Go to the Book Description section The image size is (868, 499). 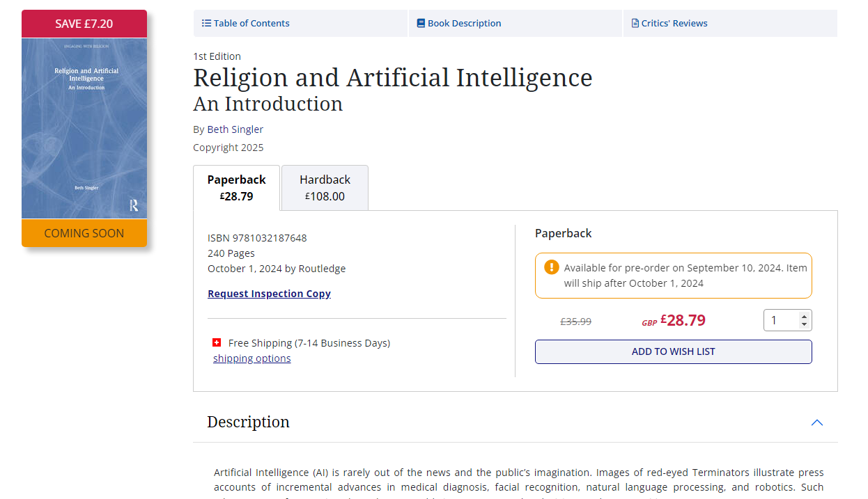pos(464,23)
